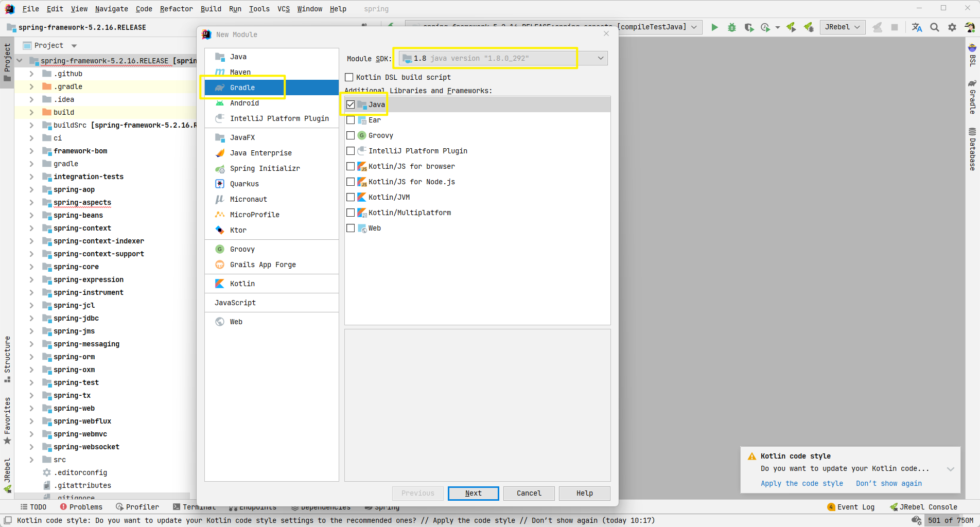Select Quarkus module type
Image resolution: width=980 pixels, height=527 pixels.
point(271,184)
